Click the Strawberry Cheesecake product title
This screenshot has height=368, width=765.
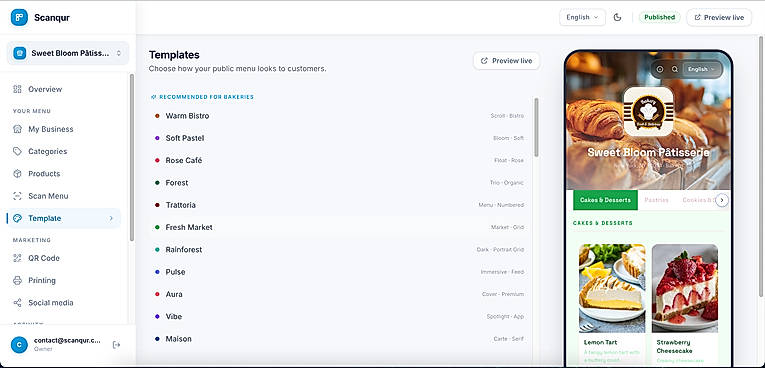pyautogui.click(x=674, y=347)
